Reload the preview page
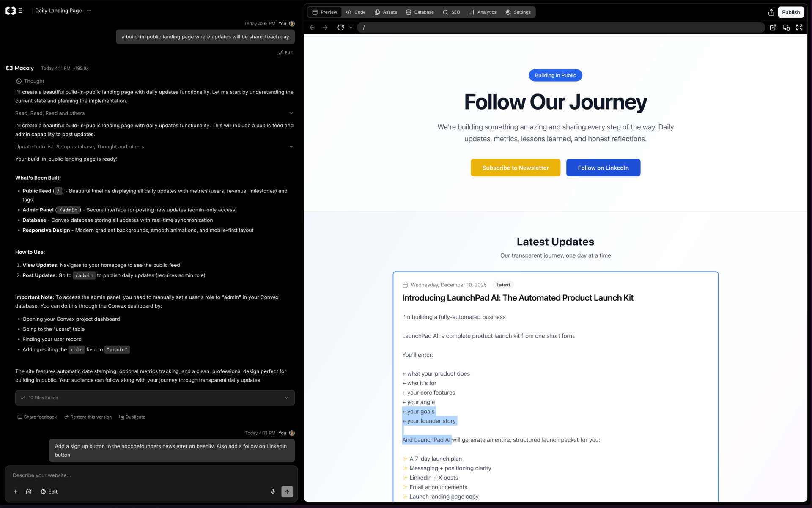 (x=340, y=27)
